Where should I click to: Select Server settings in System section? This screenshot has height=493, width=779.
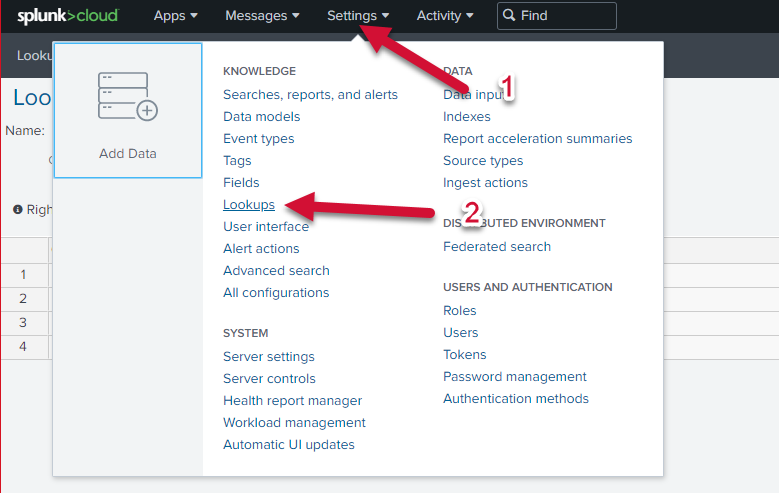[x=269, y=357]
